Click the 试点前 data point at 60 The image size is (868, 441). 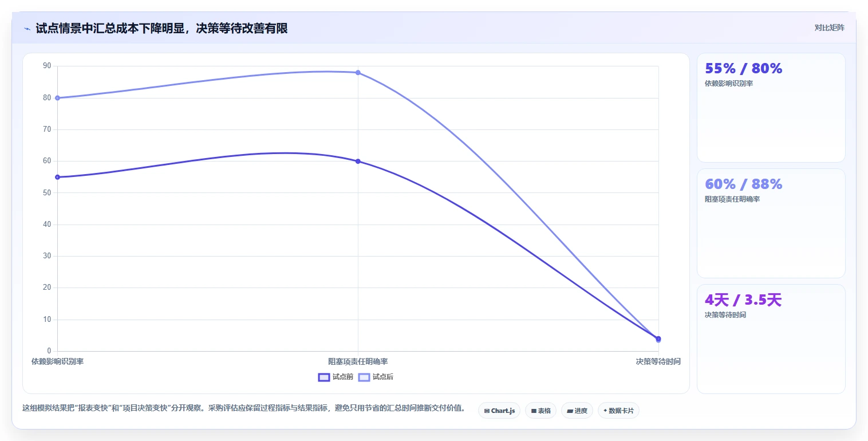click(358, 161)
